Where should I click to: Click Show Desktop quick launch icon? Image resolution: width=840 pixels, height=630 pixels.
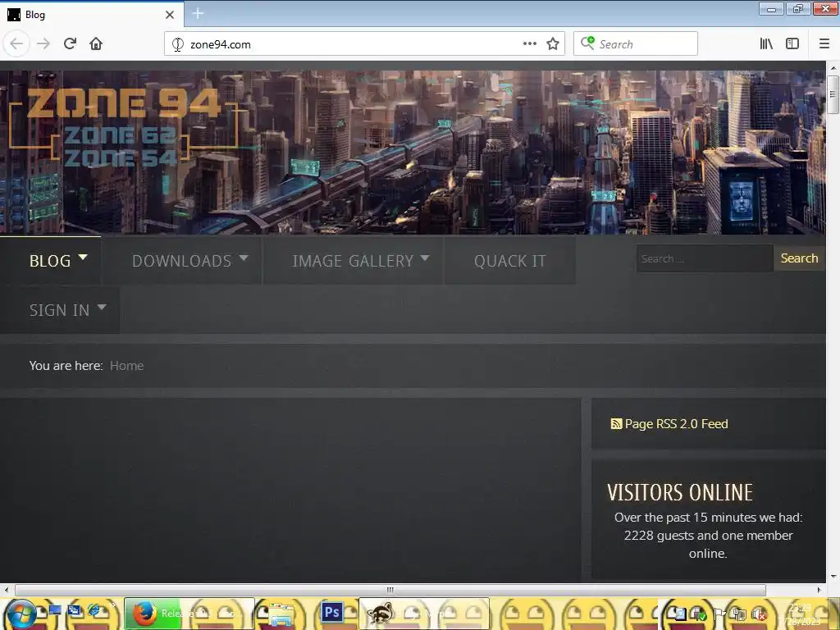55,610
